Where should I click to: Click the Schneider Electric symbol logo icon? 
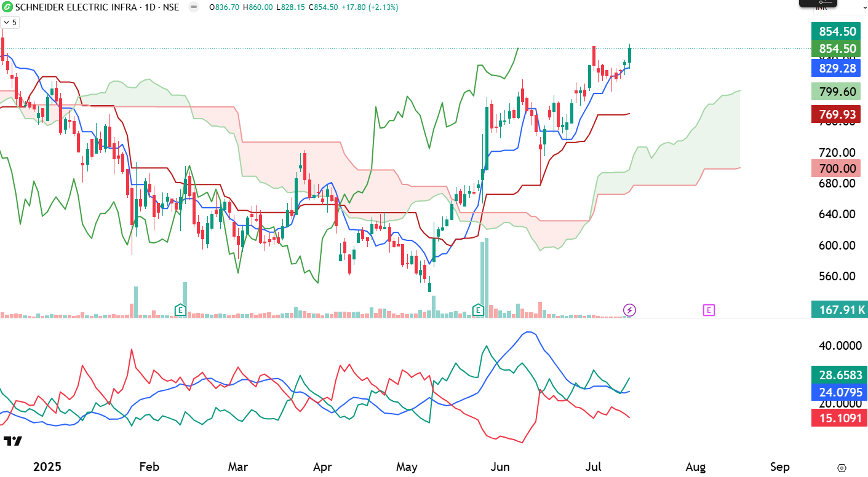[x=7, y=7]
